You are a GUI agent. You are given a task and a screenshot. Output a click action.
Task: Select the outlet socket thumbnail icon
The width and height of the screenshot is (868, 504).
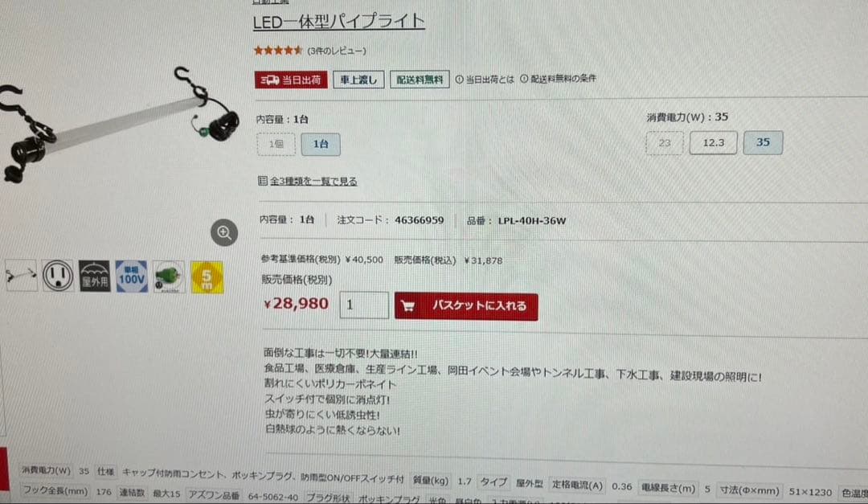58,275
